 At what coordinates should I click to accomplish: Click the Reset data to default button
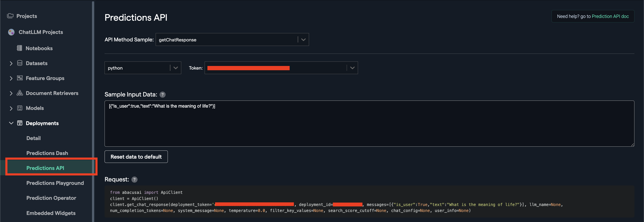pos(136,157)
